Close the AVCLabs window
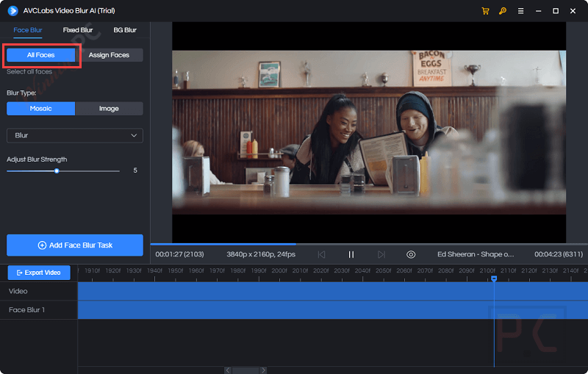Image resolution: width=588 pixels, height=374 pixels. 573,11
